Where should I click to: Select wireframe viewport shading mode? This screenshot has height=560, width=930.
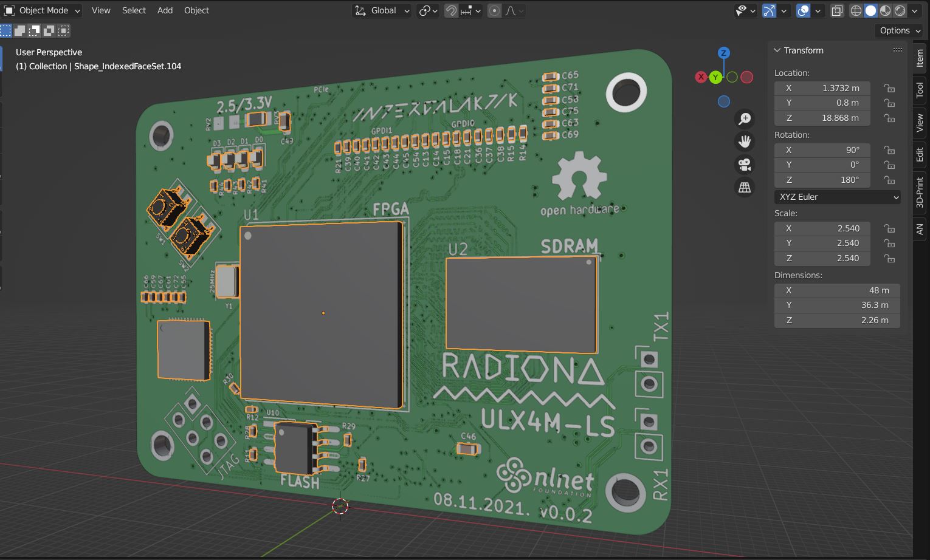(856, 10)
